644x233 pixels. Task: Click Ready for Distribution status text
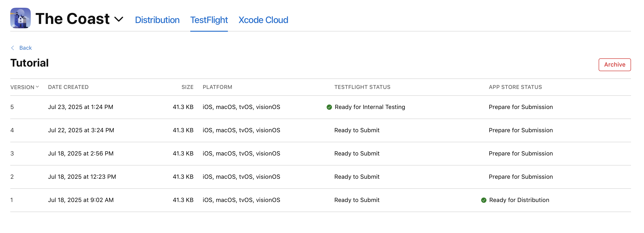point(519,200)
